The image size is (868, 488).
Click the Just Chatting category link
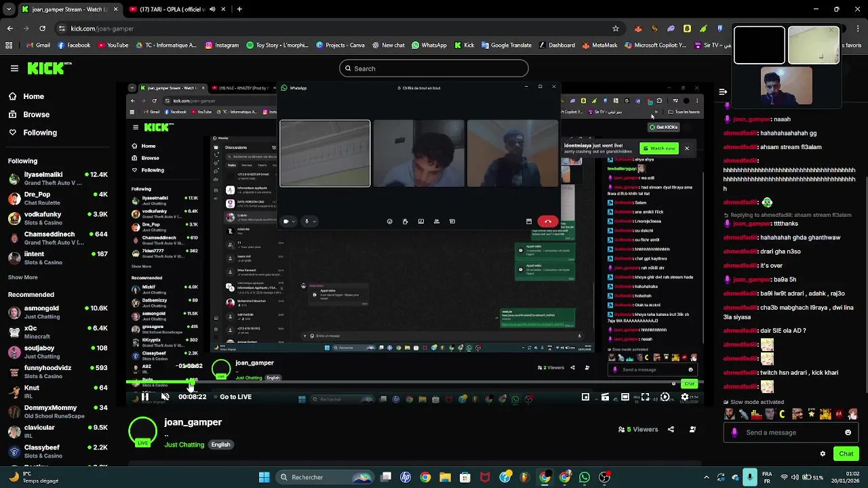184,445
